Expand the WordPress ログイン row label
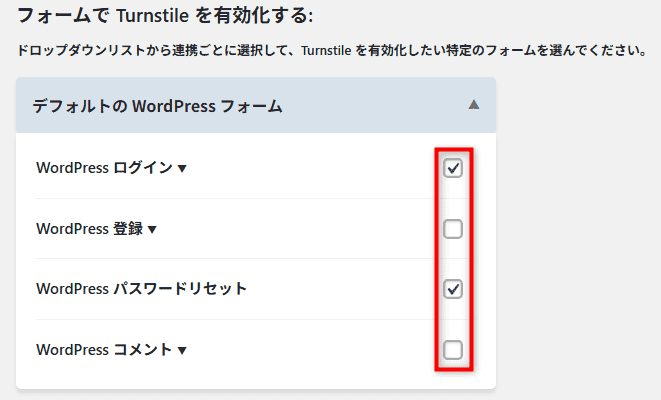 [104, 168]
